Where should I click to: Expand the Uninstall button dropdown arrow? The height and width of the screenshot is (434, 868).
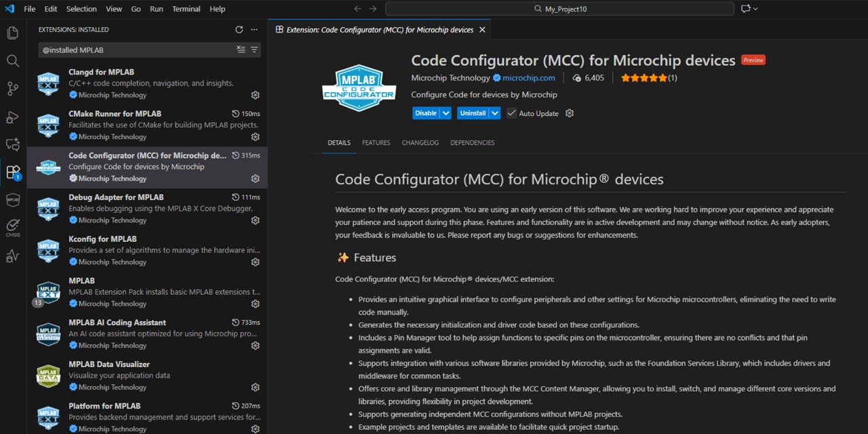(495, 113)
